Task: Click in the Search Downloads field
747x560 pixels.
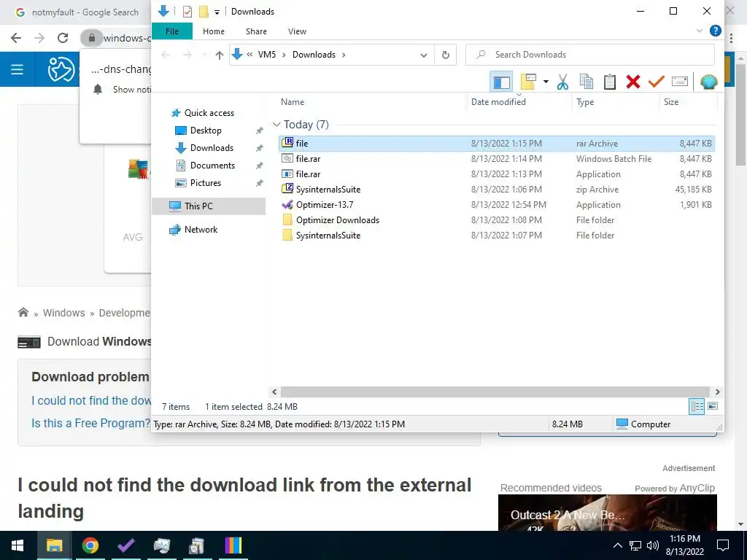Action: pos(589,55)
